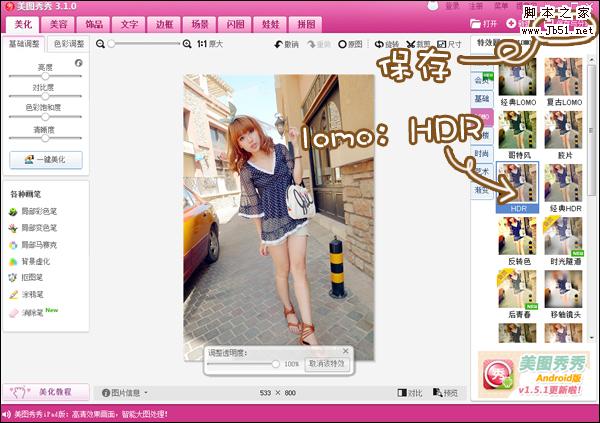The height and width of the screenshot is (423, 600).
Task: Apply the 时光隧道 effect thumbnail
Action: pyautogui.click(x=563, y=236)
